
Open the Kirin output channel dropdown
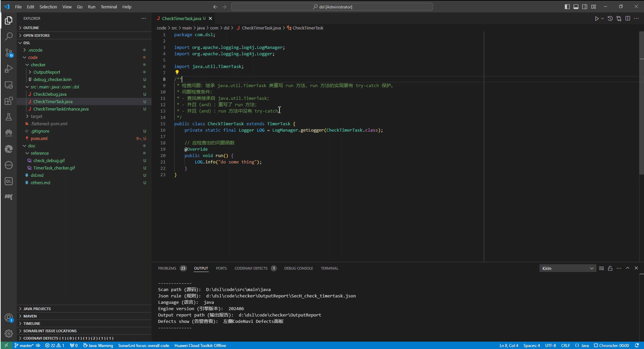568,268
